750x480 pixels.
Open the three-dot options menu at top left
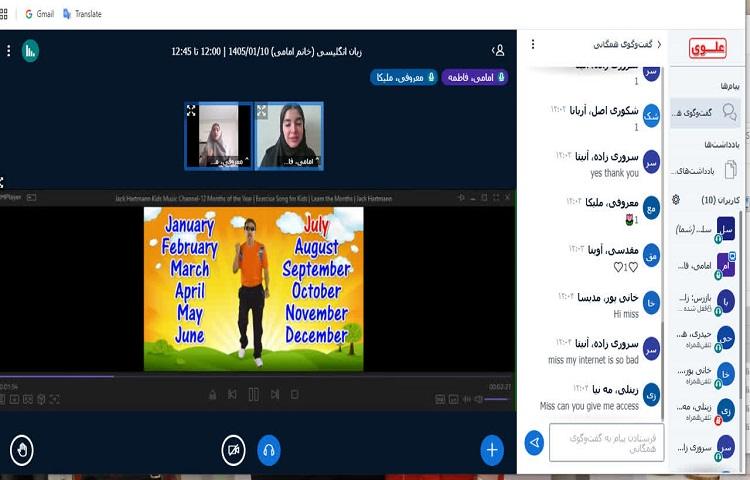9,51
